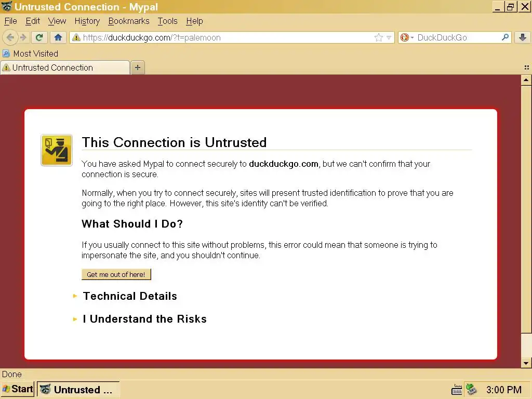
Task: Reload the current page
Action: click(x=39, y=37)
